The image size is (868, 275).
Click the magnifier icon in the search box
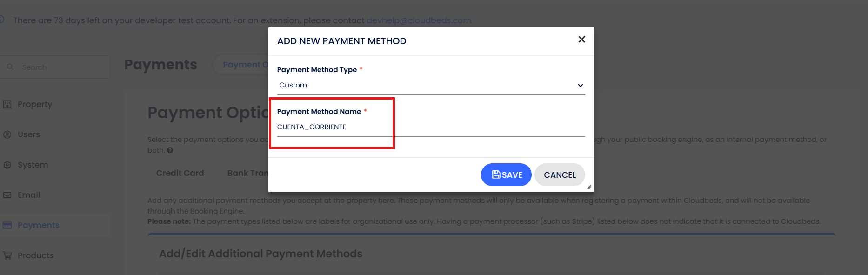pyautogui.click(x=10, y=67)
